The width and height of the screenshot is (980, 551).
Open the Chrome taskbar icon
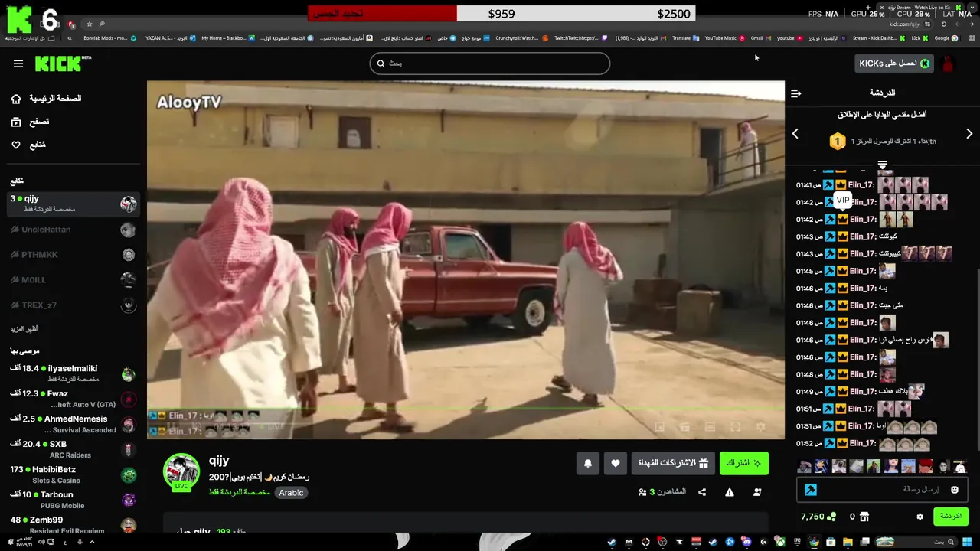814,542
